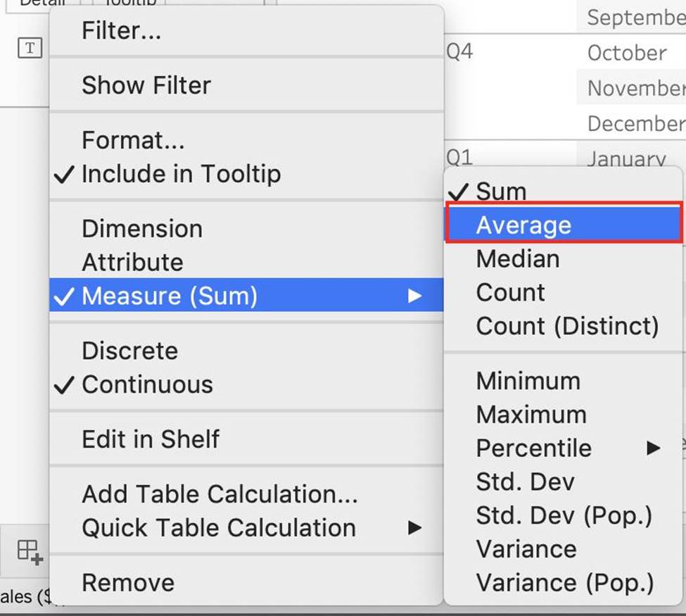Click Edit in Shelf
686x616 pixels.
[151, 439]
